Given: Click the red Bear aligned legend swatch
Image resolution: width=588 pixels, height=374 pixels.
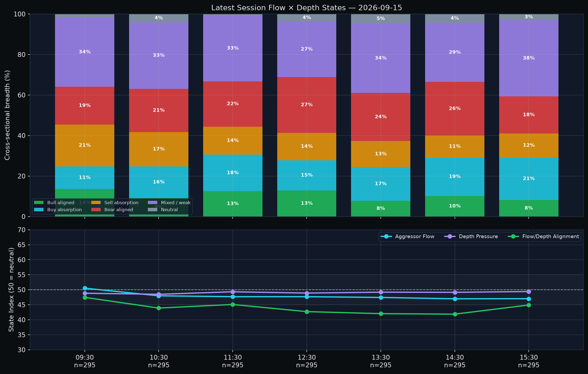Looking at the screenshot, I should (x=96, y=210).
